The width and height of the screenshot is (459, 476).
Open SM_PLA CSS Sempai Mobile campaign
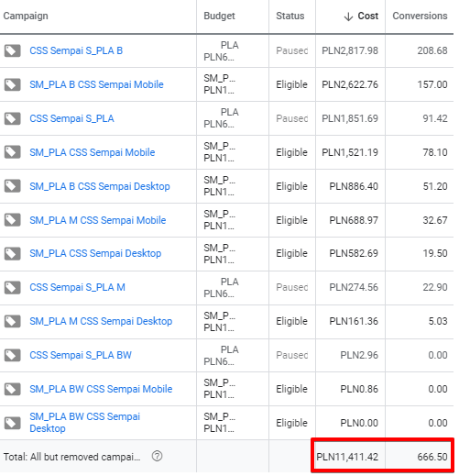(x=93, y=152)
